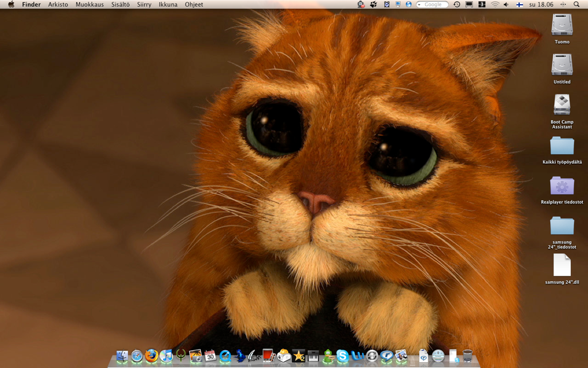Open the feather quill dock icon
The width and height of the screenshot is (588, 368).
(x=254, y=355)
